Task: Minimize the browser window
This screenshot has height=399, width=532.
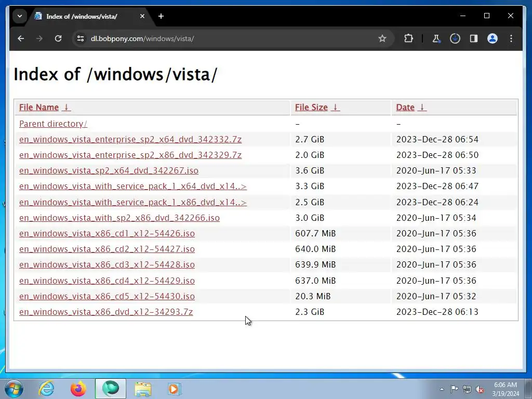Action: 463,16
